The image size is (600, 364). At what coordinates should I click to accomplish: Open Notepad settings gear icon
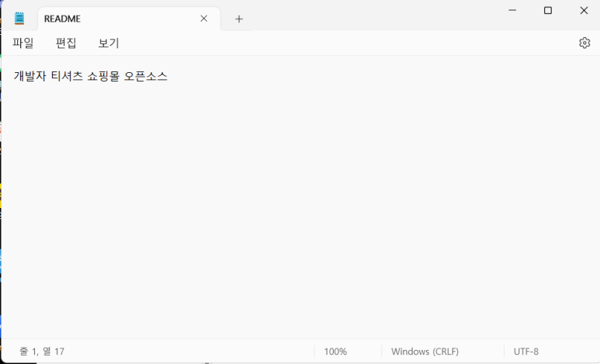[584, 43]
